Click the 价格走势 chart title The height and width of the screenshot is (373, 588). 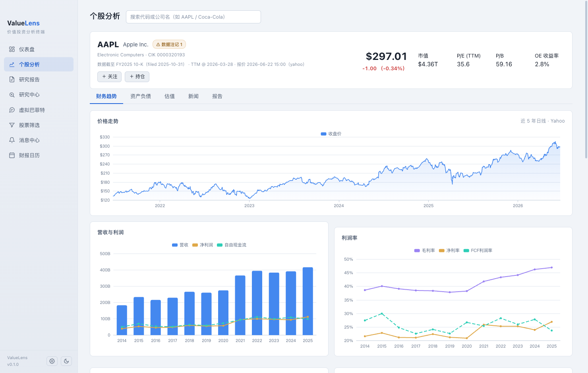pos(108,121)
